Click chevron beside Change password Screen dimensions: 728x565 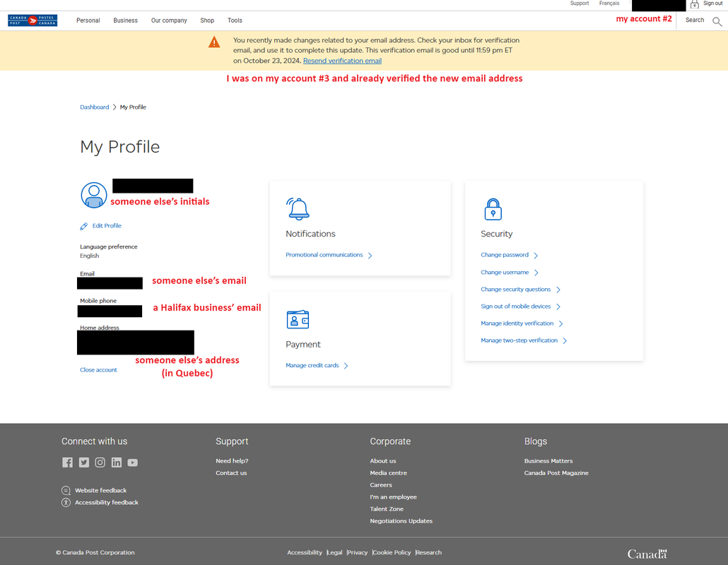pyautogui.click(x=536, y=256)
